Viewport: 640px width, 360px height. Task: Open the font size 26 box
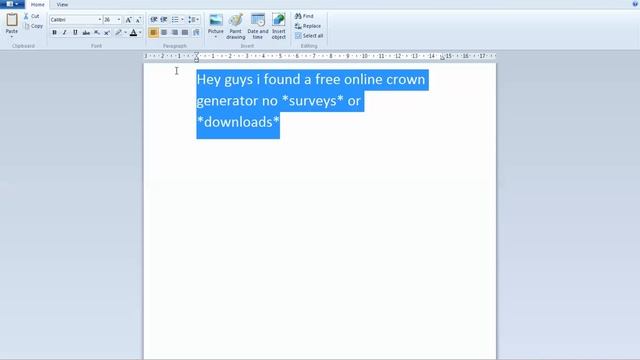point(112,20)
